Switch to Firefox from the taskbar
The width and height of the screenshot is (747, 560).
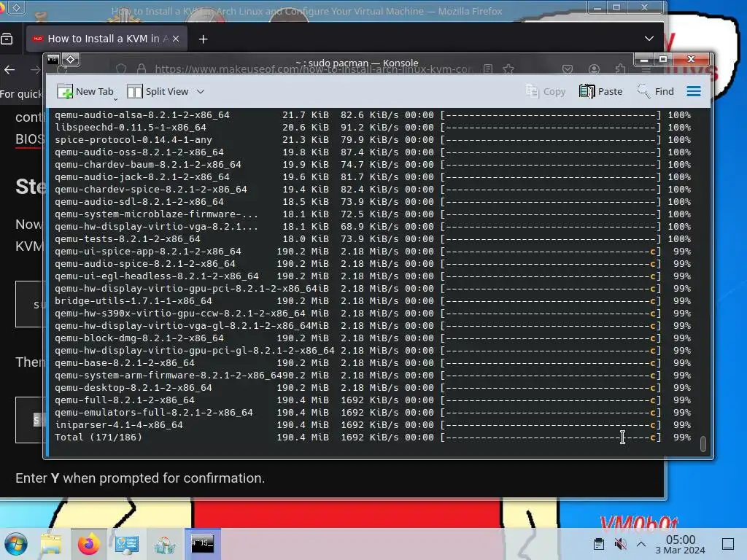89,544
